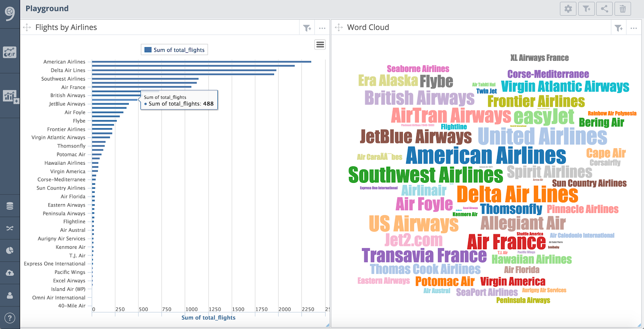Click the American Airlines axis label
The width and height of the screenshot is (644, 329).
[64, 62]
